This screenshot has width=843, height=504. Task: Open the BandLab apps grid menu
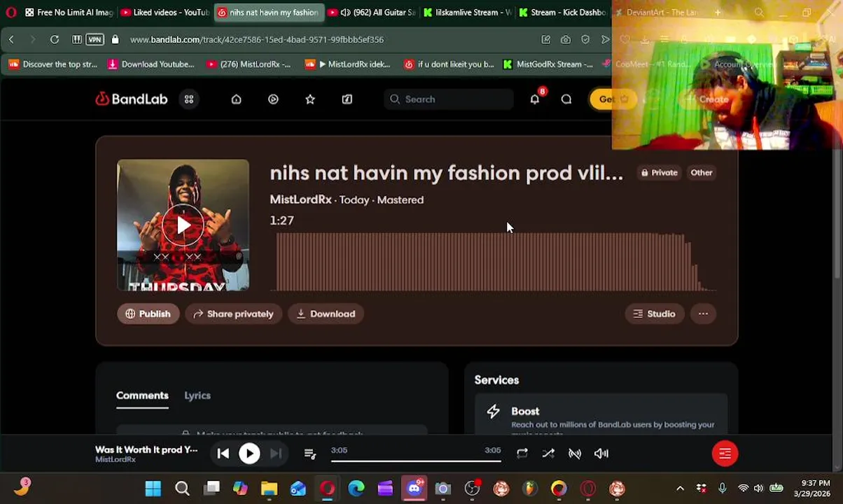click(189, 99)
